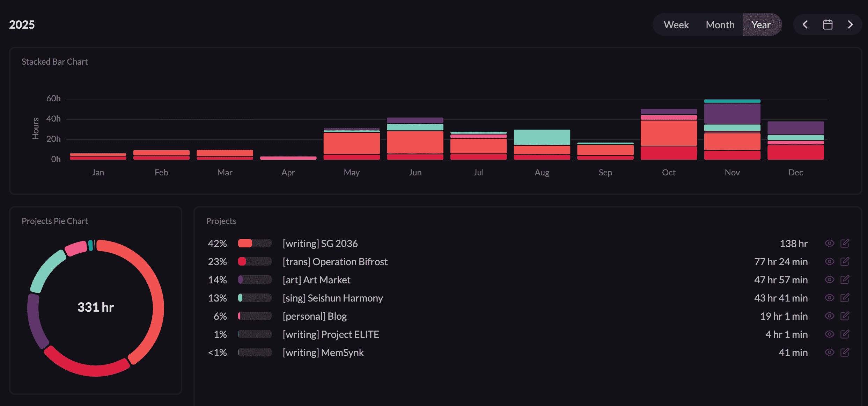Screen dimensions: 868x406
Task: Switch to the Month view
Action: pyautogui.click(x=720, y=25)
